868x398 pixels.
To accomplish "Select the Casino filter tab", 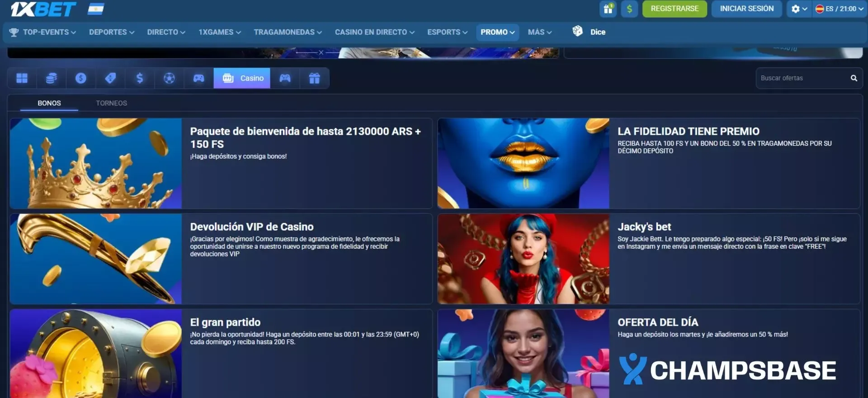I will click(x=242, y=78).
